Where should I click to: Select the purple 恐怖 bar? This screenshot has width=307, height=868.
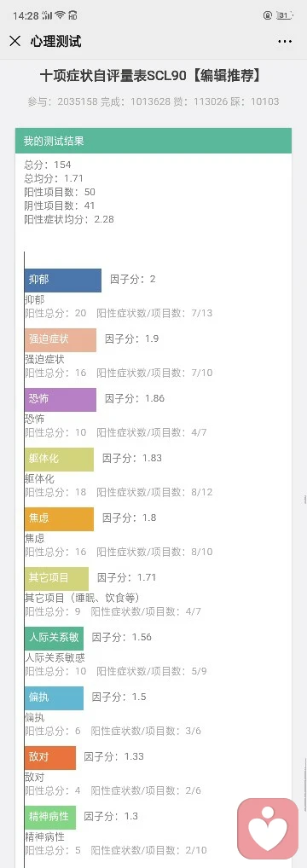[x=61, y=400]
